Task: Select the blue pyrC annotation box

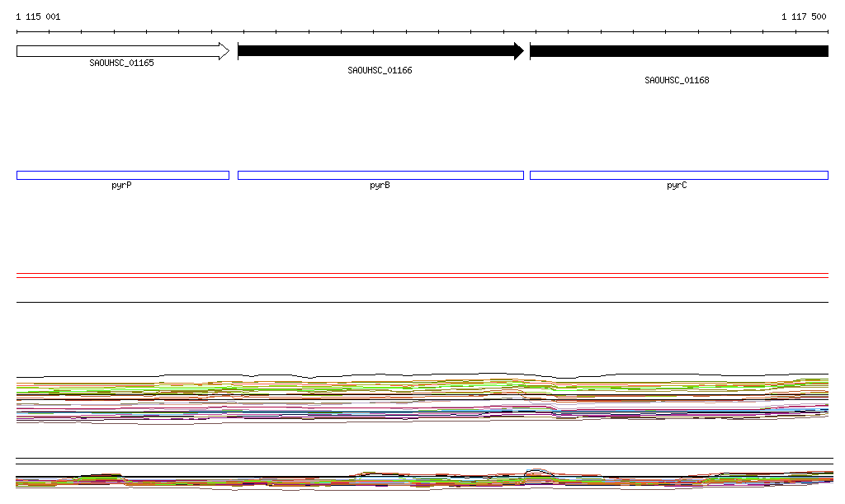Action: click(x=678, y=175)
